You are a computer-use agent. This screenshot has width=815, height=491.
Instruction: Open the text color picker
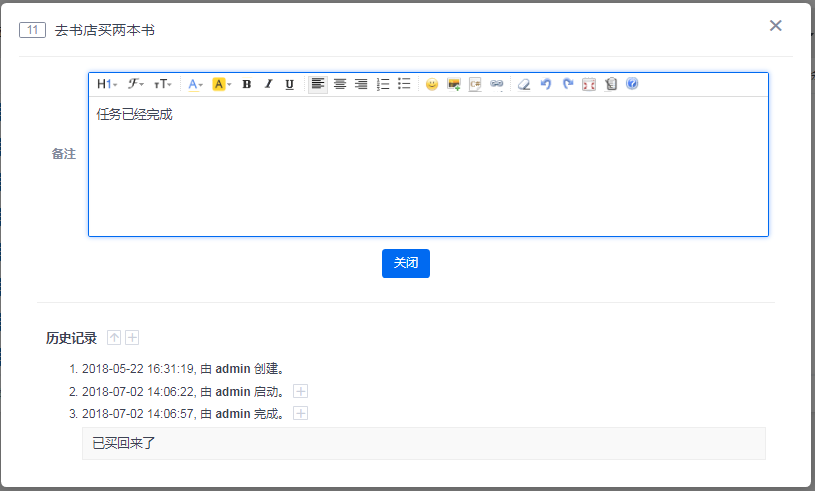click(x=195, y=84)
